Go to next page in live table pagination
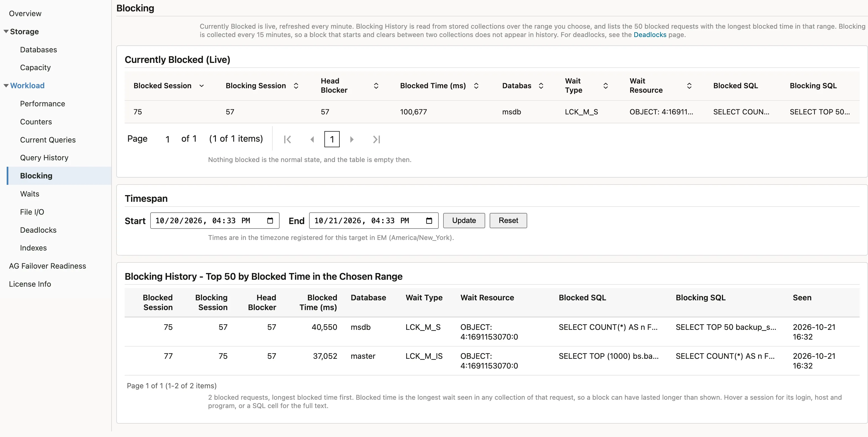868x437 pixels. click(351, 139)
